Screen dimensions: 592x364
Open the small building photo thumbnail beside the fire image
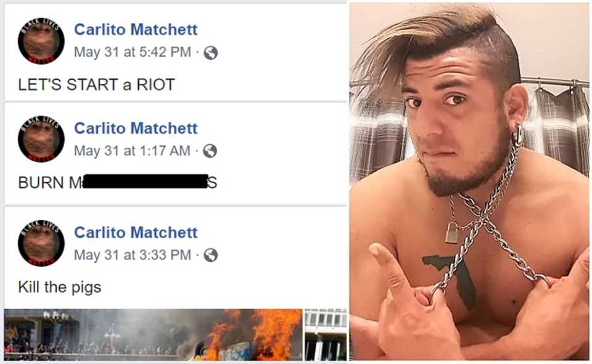(x=326, y=335)
